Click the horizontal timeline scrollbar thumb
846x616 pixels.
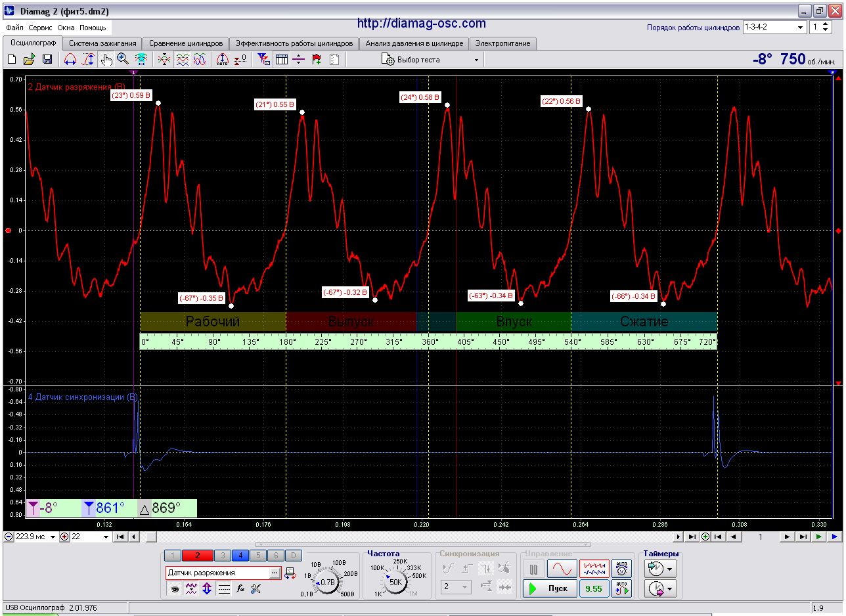click(x=151, y=537)
